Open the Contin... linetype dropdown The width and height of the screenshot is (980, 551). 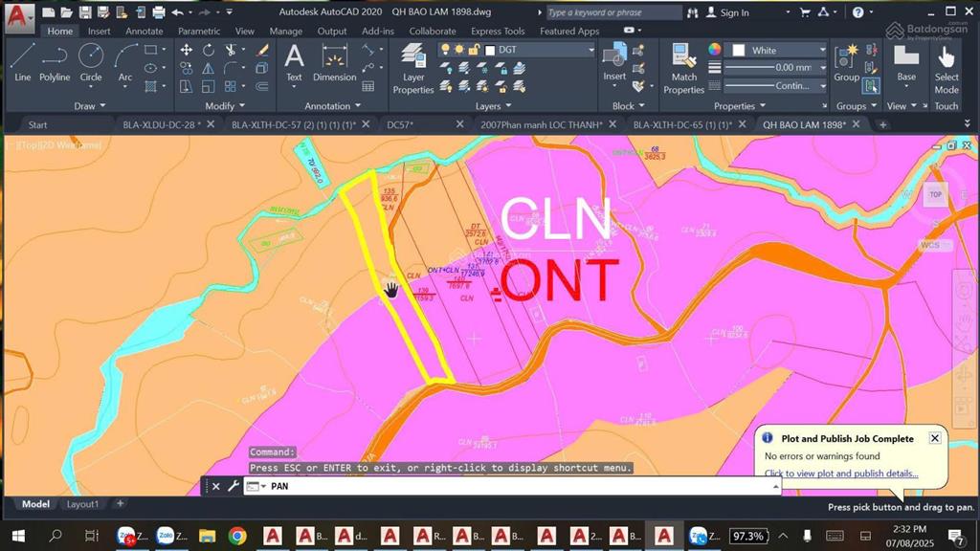[822, 85]
